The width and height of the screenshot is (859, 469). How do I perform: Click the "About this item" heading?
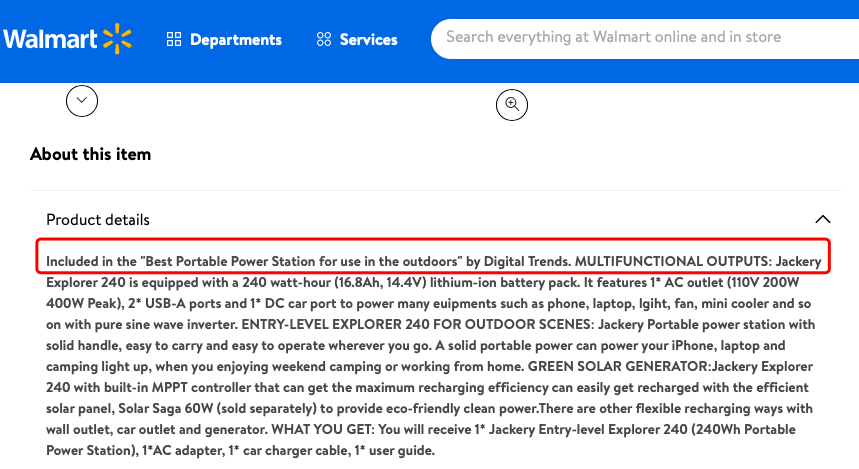[90, 155]
